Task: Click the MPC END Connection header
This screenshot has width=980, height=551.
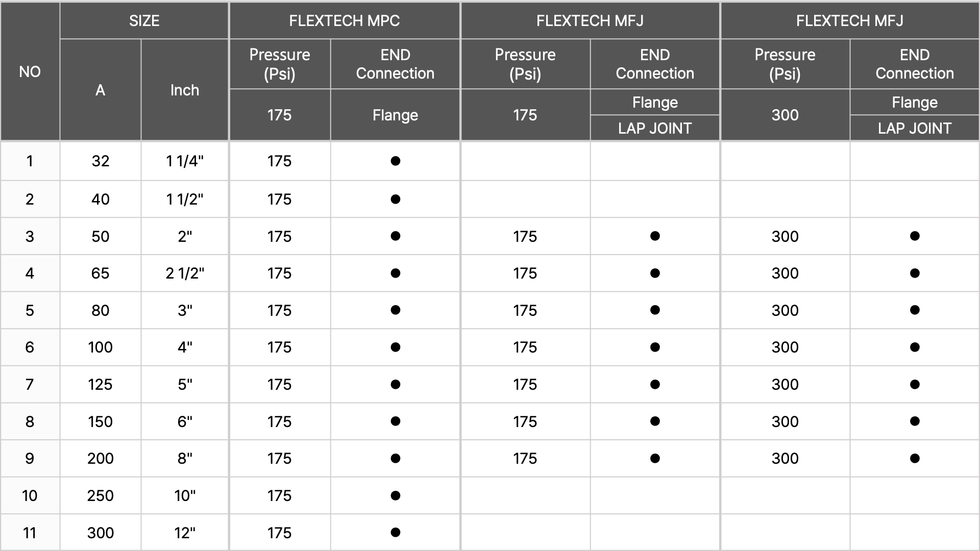Action: (x=395, y=64)
